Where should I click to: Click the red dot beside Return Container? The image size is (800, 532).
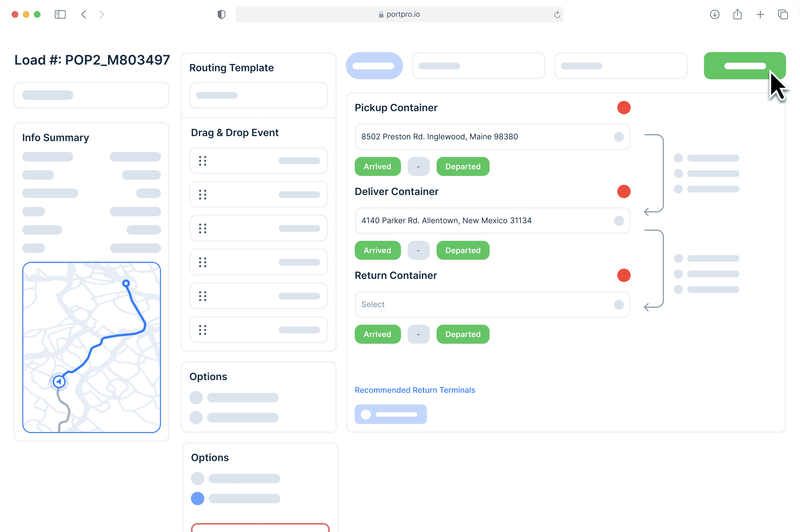point(624,275)
